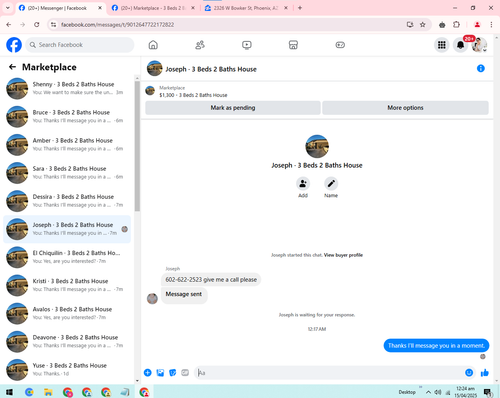Choose a sticker icon
This screenshot has height=398, width=500.
(x=172, y=373)
